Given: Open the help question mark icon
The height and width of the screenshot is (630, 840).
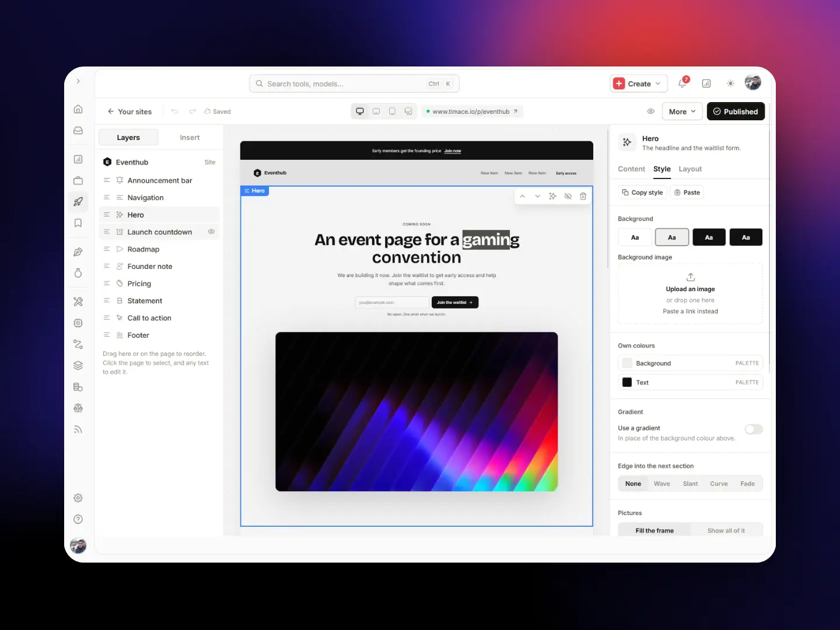Looking at the screenshot, I should tap(78, 519).
